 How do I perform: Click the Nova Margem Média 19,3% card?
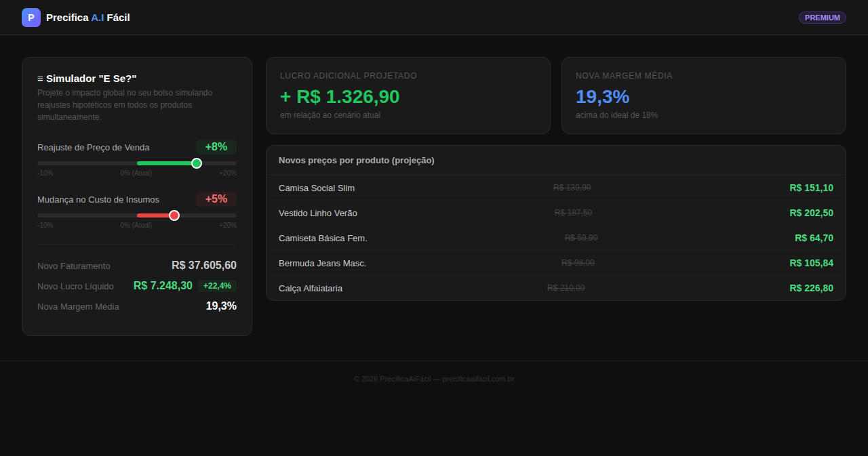click(704, 96)
